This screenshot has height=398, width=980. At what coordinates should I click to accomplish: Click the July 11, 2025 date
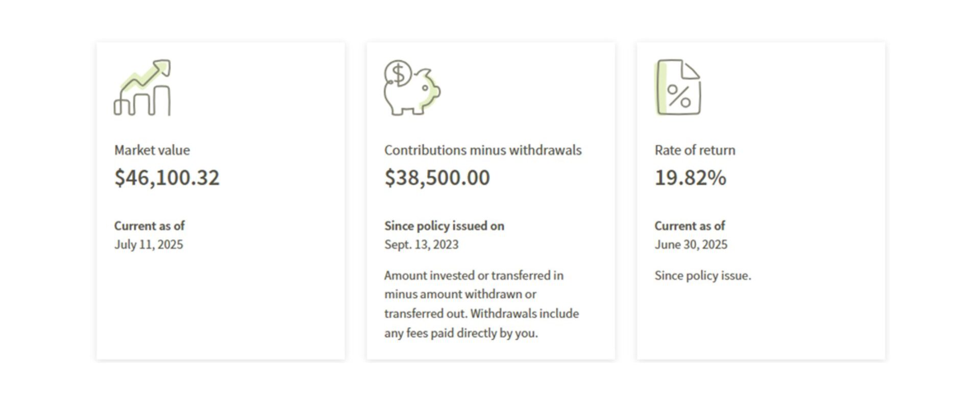(x=149, y=244)
